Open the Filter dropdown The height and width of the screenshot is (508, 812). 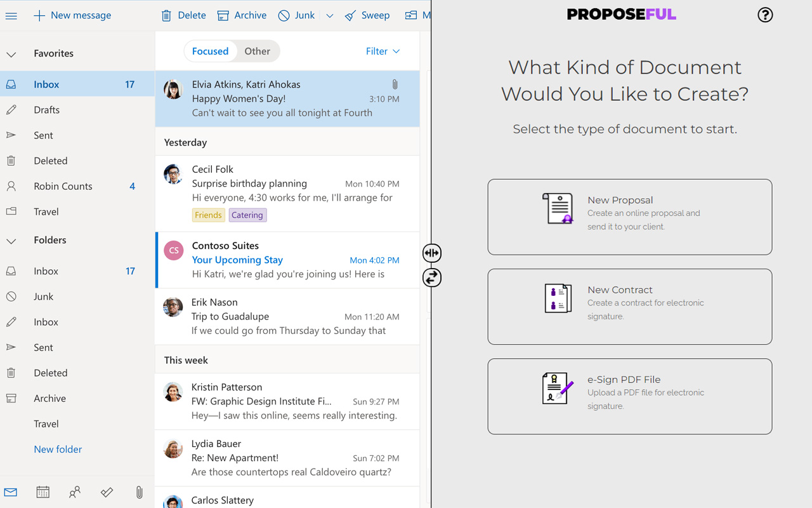(383, 51)
